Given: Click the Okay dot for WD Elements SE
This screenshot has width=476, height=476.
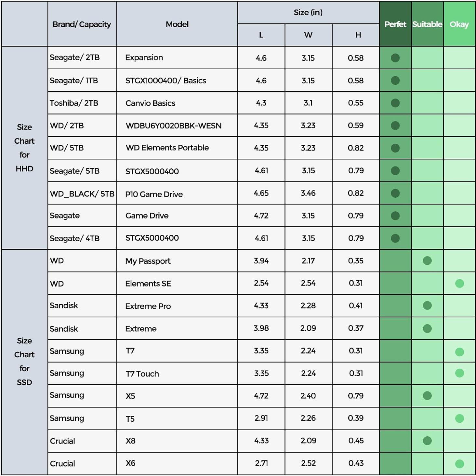Looking at the screenshot, I should (459, 284).
